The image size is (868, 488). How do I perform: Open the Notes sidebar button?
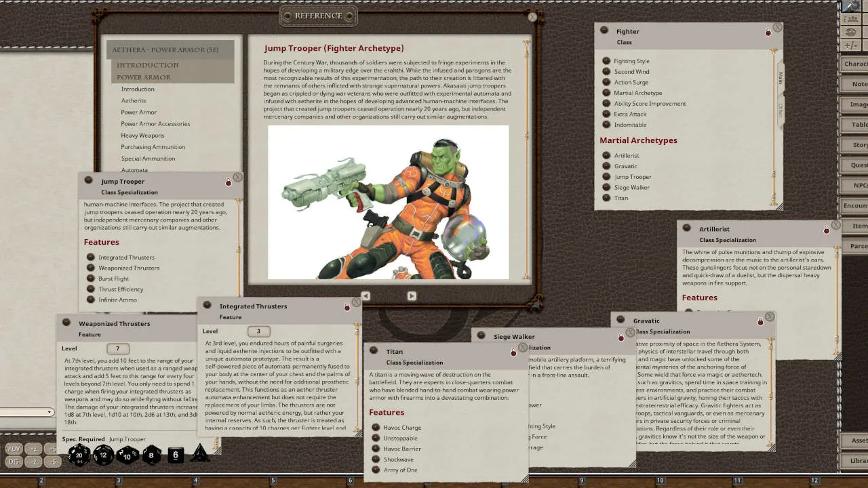[x=854, y=84]
